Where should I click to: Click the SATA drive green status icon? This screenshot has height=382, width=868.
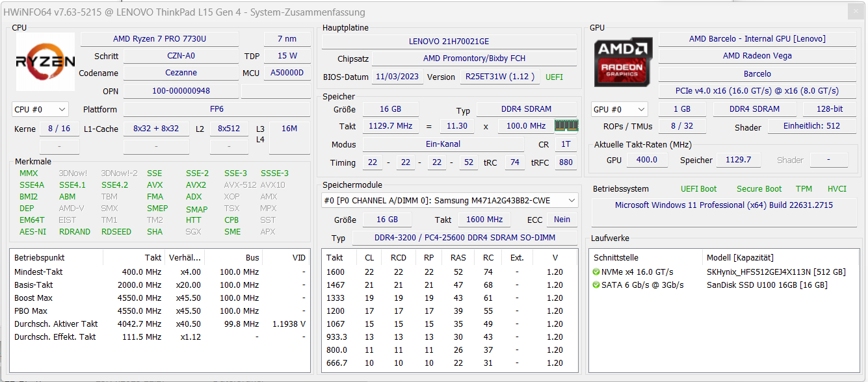pyautogui.click(x=596, y=285)
